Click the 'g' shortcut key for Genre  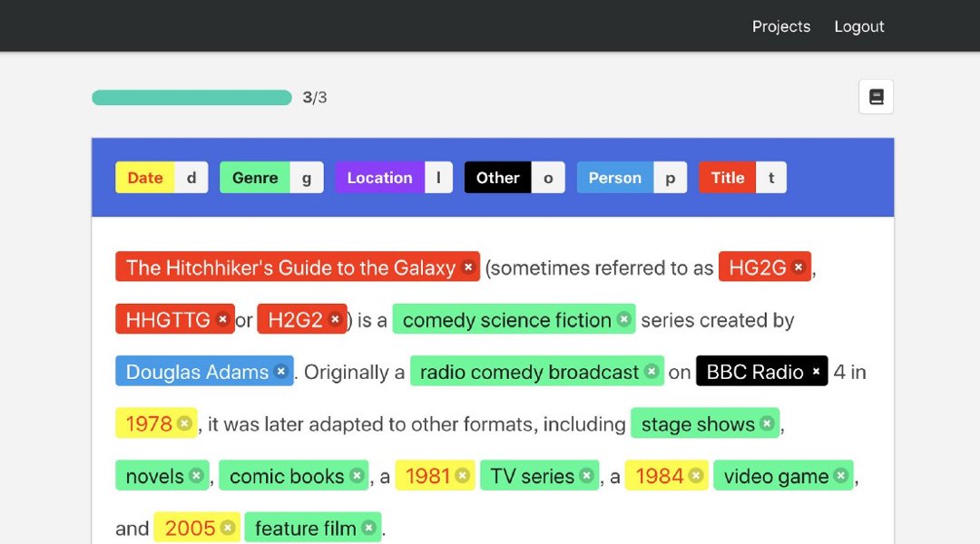click(x=307, y=178)
